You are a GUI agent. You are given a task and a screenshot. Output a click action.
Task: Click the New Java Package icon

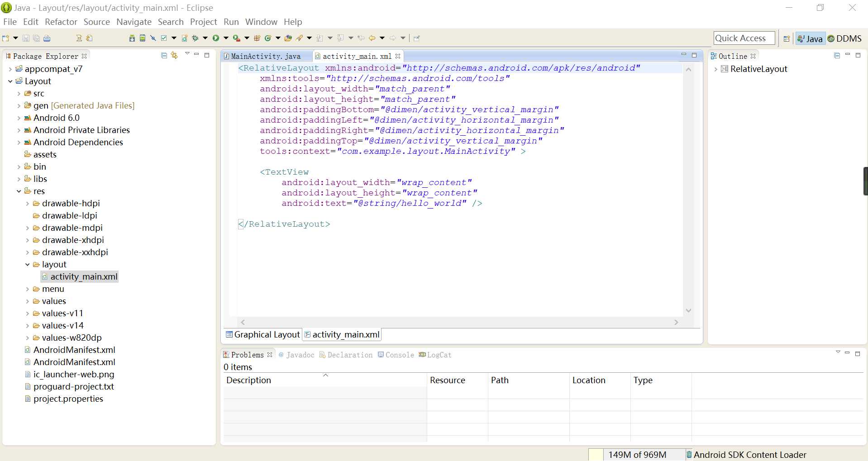coord(257,38)
